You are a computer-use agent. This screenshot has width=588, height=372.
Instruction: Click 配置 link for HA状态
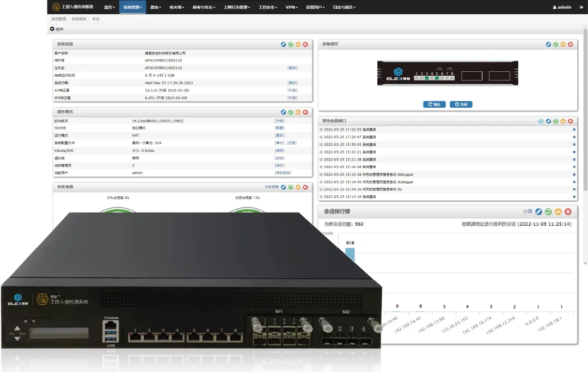[280, 128]
